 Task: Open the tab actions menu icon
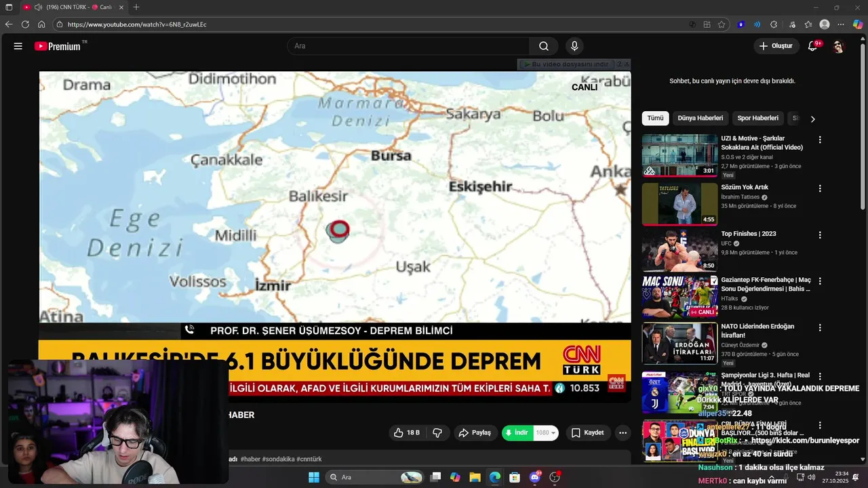9,7
